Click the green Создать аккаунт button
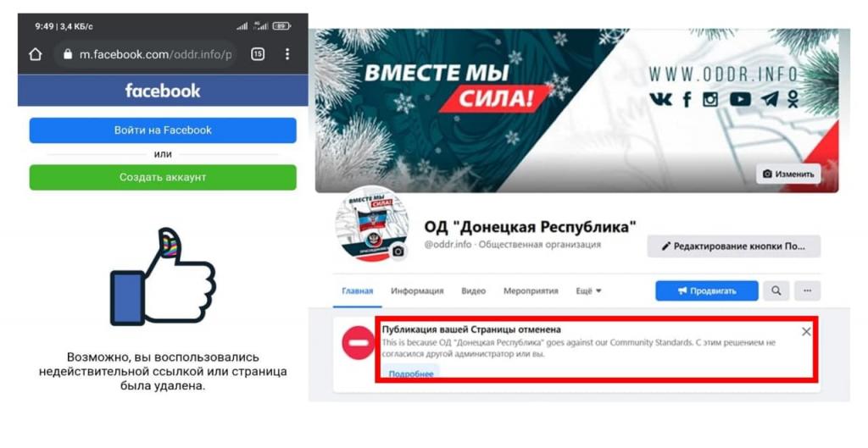 pyautogui.click(x=163, y=178)
